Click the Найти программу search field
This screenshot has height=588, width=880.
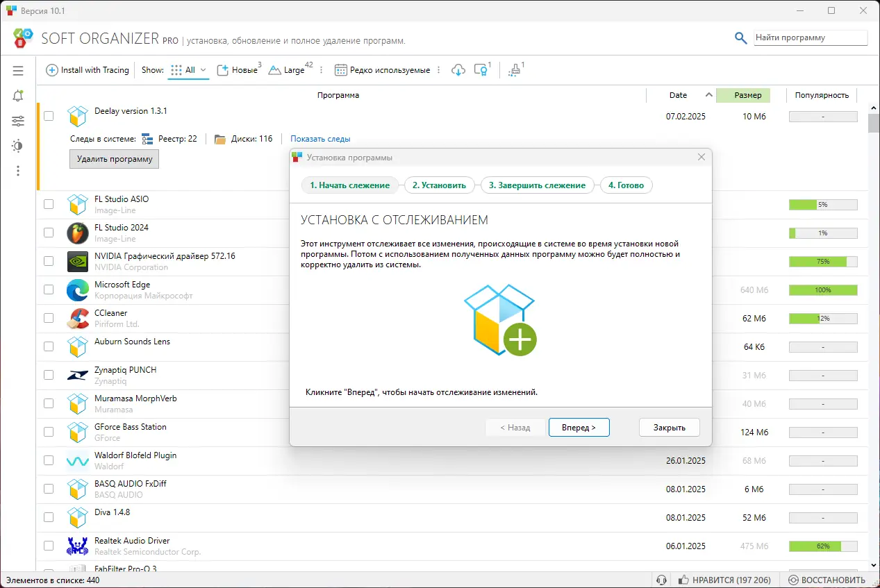click(x=811, y=37)
